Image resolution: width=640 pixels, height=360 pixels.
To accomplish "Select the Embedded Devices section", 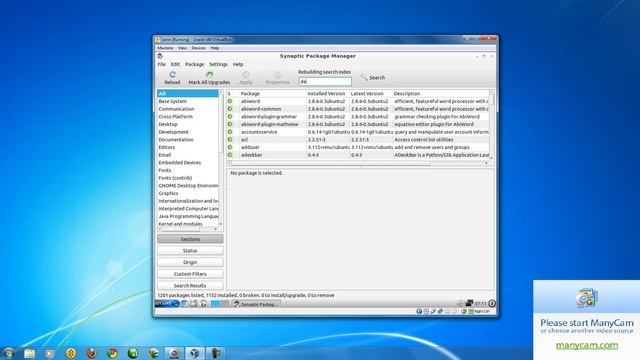I will (x=188, y=162).
